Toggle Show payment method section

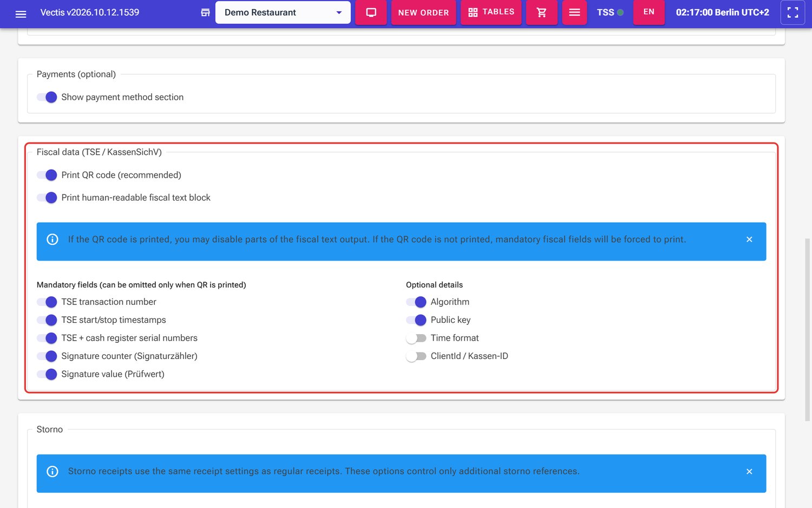47,97
